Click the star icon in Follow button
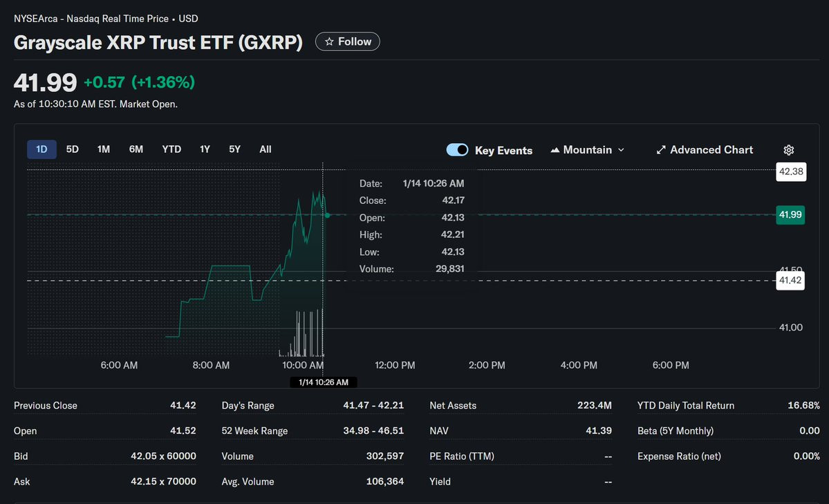Screen dimensions: 829x504 329,41
